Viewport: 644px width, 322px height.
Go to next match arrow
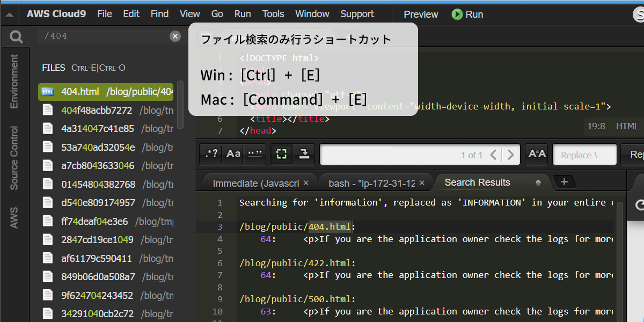click(x=510, y=155)
